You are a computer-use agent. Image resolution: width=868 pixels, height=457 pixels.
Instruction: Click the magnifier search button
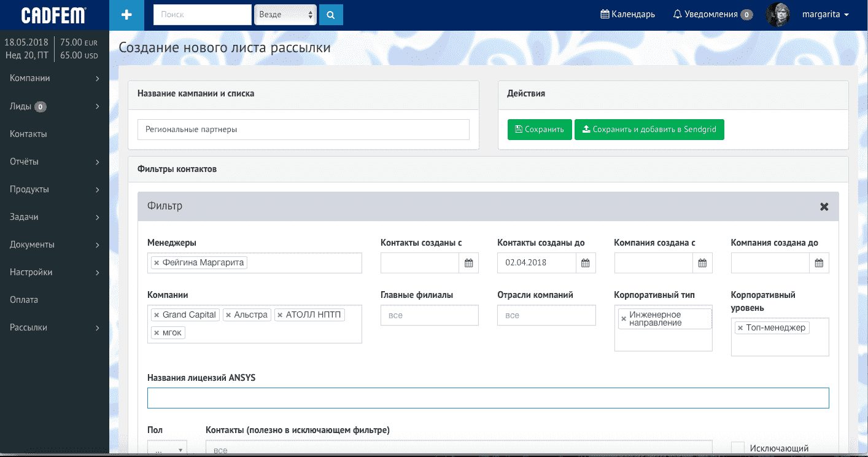click(331, 15)
